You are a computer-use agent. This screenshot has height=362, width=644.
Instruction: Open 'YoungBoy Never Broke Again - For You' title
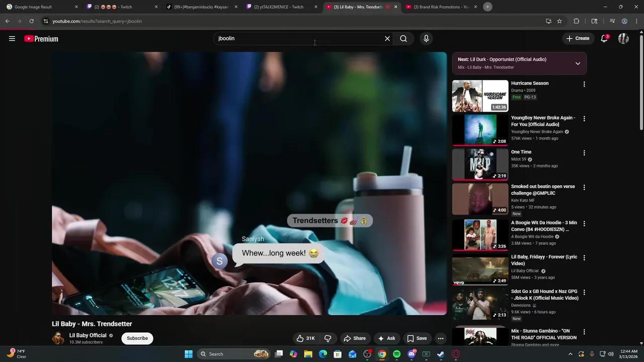(543, 121)
